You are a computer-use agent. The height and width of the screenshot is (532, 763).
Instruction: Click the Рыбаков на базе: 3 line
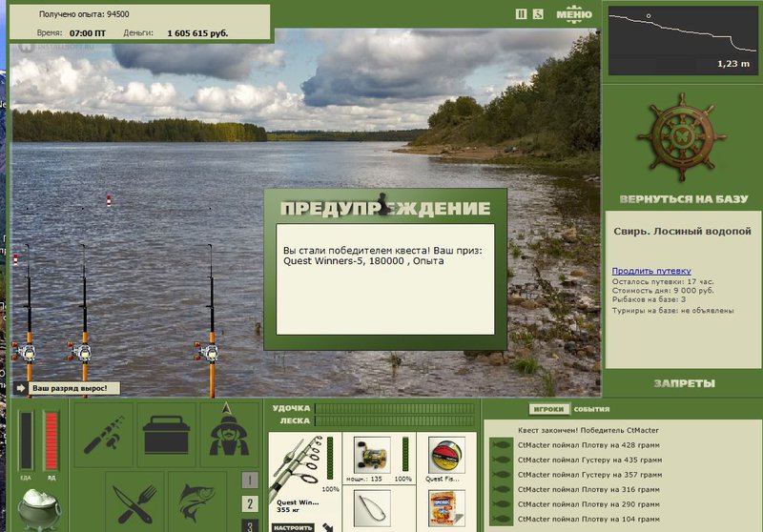point(649,299)
